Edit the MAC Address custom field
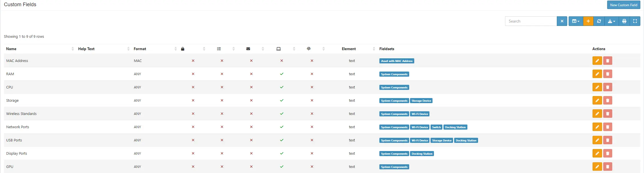Viewport: 644px width, 173px height. 597,61
